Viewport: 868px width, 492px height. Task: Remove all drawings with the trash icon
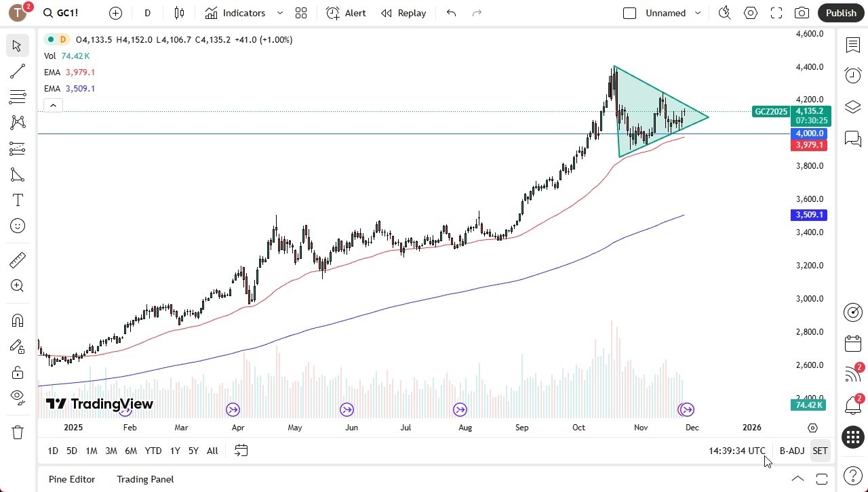pyautogui.click(x=18, y=432)
